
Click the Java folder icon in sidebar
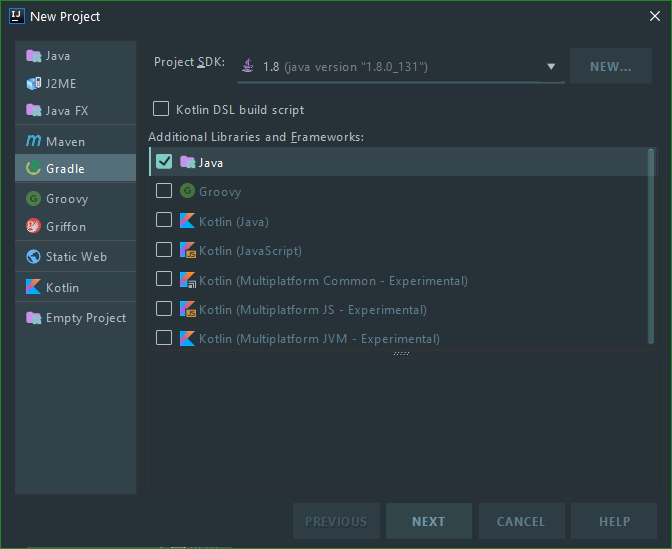[33, 56]
